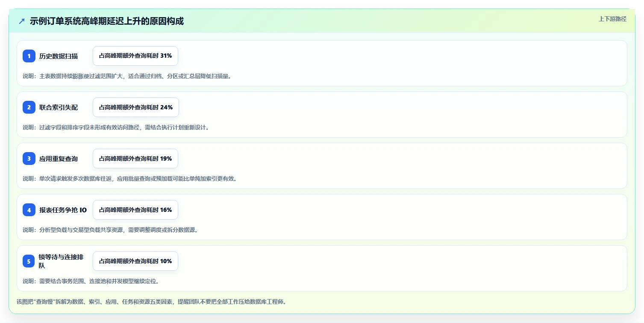644x323 pixels.
Task: Click the title 示例订单系统高峰期延迟上升的原因构成
Action: (107, 21)
